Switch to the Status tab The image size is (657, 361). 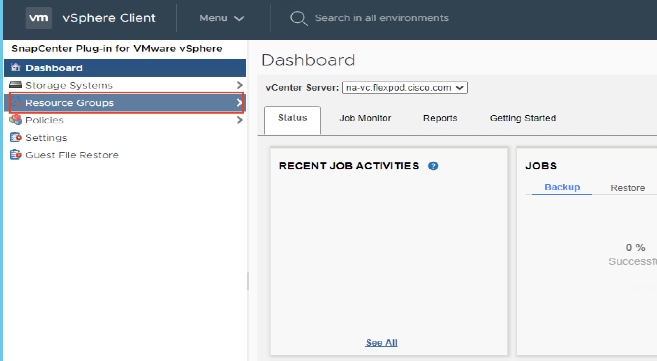pyautogui.click(x=292, y=120)
